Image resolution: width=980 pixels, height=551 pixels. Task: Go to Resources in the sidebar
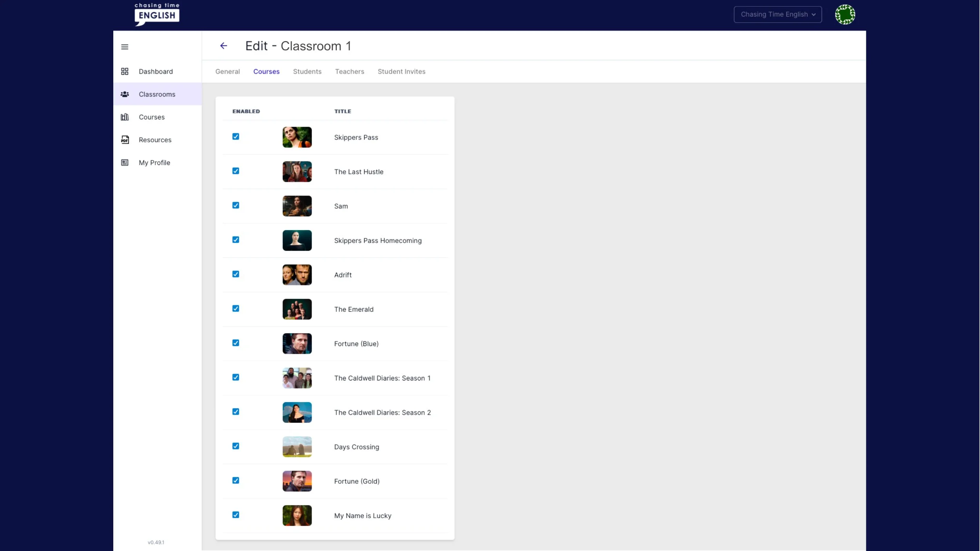(x=155, y=140)
